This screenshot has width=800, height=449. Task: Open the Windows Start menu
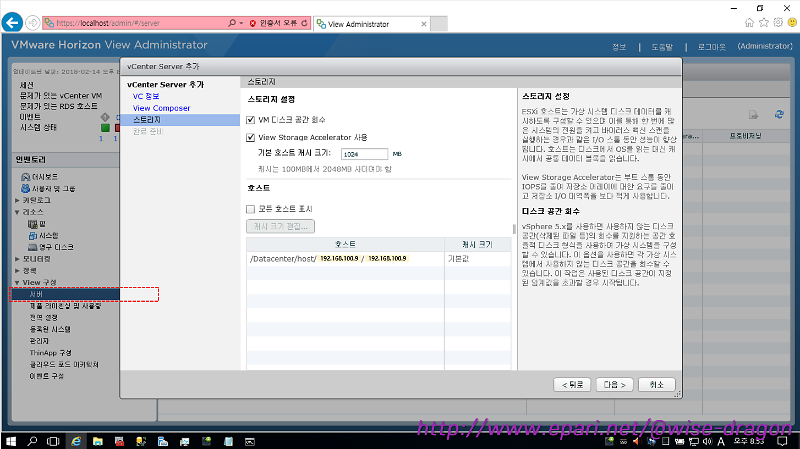[x=11, y=441]
